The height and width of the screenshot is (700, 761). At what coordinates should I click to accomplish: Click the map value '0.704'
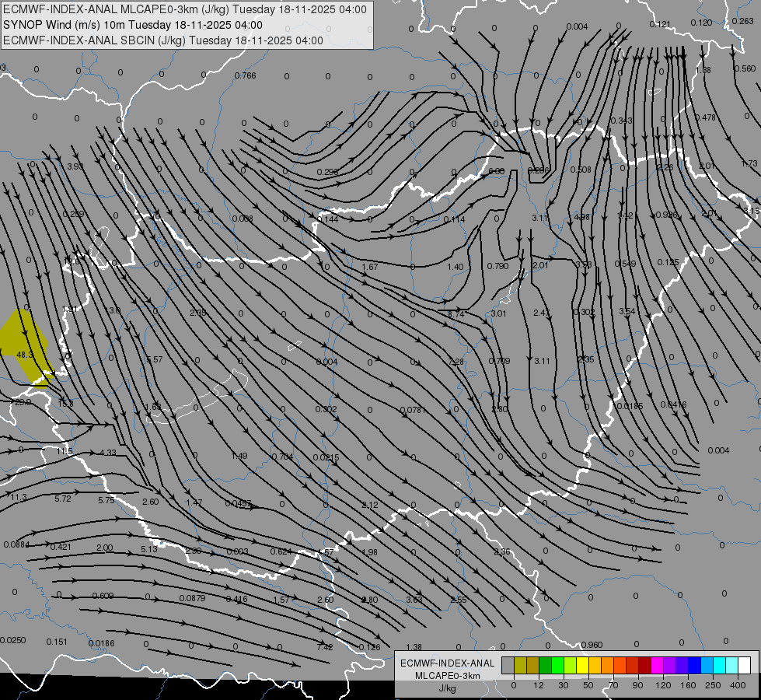pyautogui.click(x=282, y=457)
